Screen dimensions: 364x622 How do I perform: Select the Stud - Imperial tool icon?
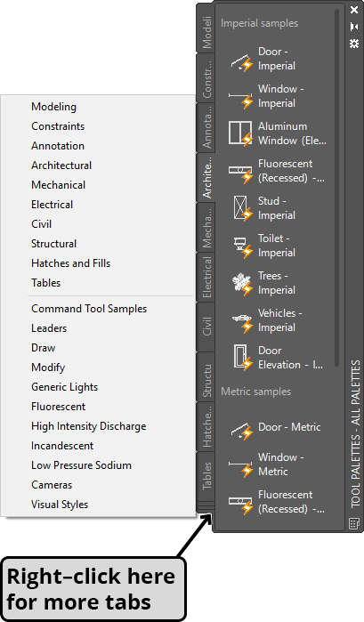click(243, 208)
